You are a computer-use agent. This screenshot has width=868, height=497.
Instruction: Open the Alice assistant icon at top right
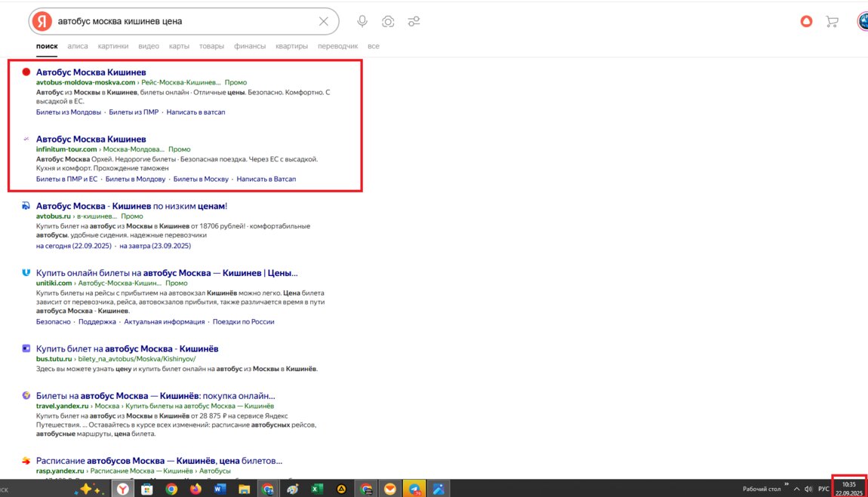pos(807,21)
